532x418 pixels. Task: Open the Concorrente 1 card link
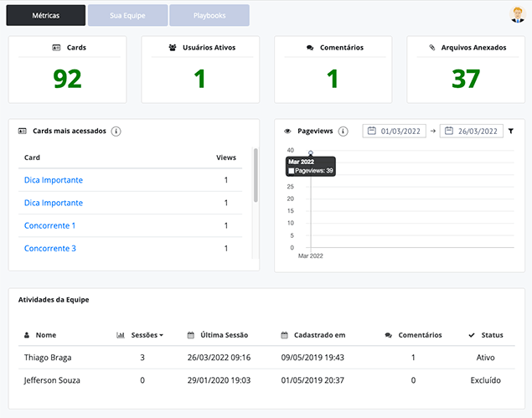[49, 225]
